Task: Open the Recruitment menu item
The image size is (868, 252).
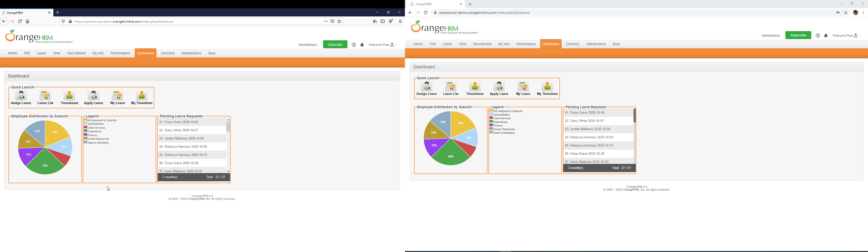Action: point(76,53)
